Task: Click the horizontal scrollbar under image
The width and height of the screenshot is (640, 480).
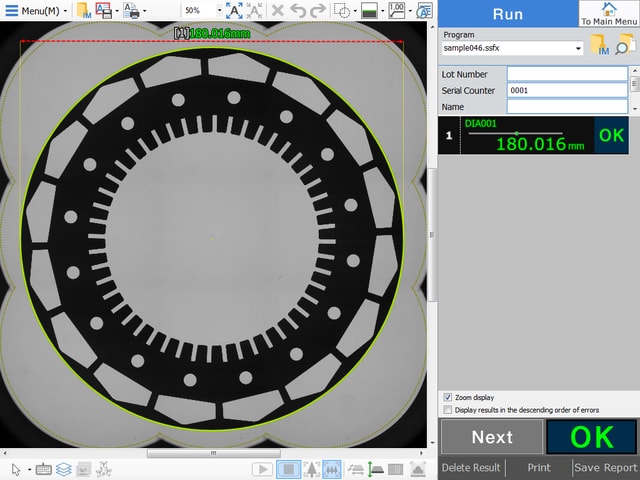Action: (x=213, y=453)
